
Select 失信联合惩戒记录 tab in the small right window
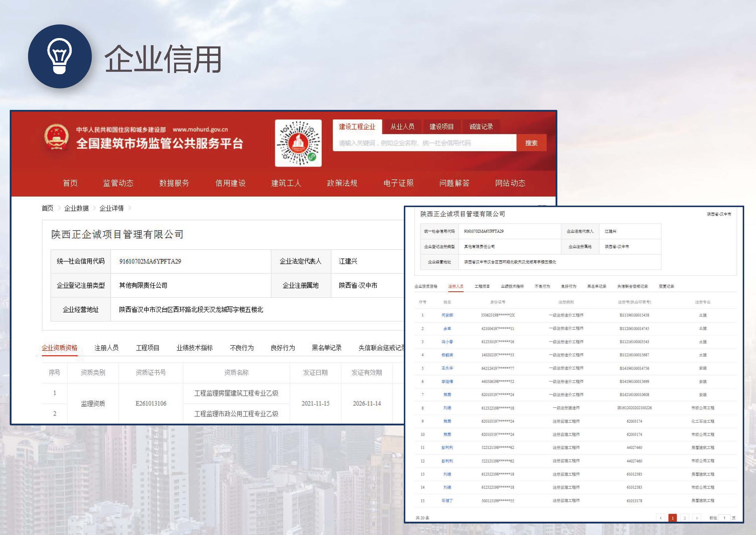(633, 286)
